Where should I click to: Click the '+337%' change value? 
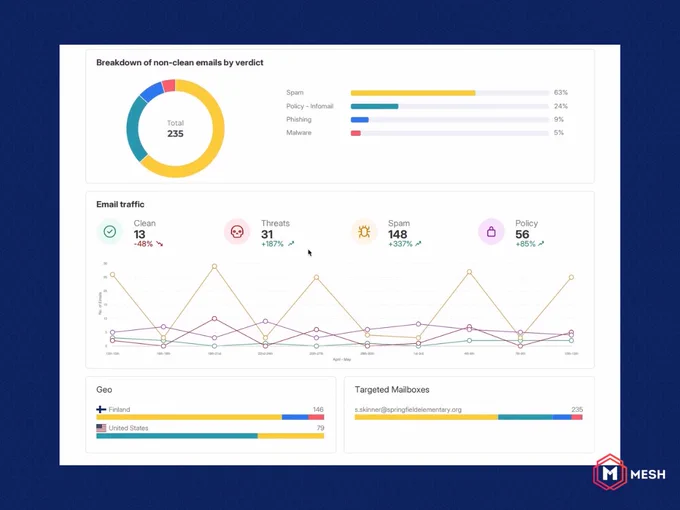[x=400, y=244]
